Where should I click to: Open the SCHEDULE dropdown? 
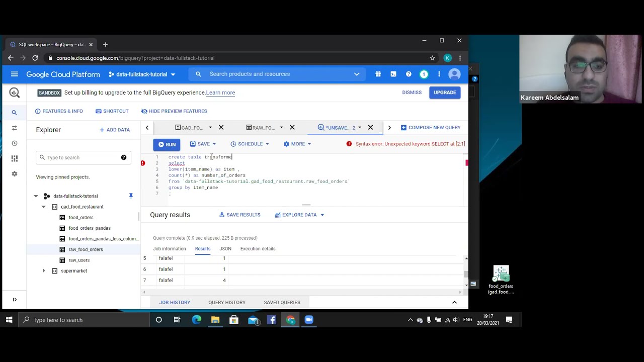[x=250, y=144]
